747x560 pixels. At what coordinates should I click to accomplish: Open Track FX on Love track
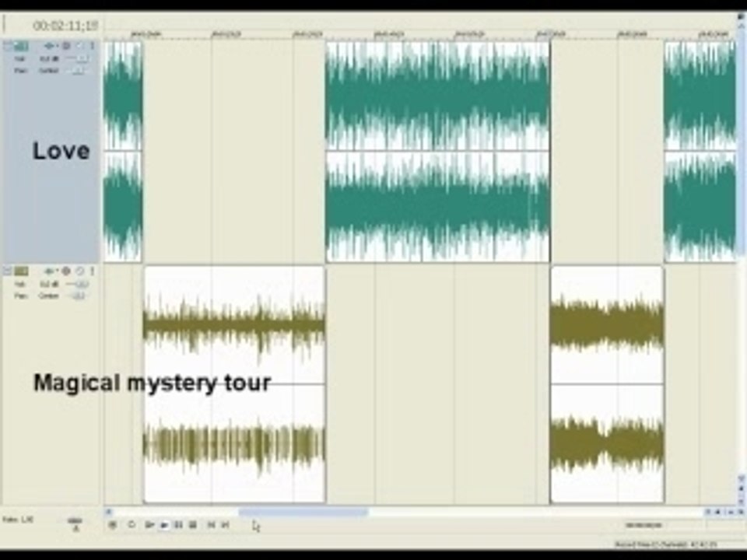[48, 46]
